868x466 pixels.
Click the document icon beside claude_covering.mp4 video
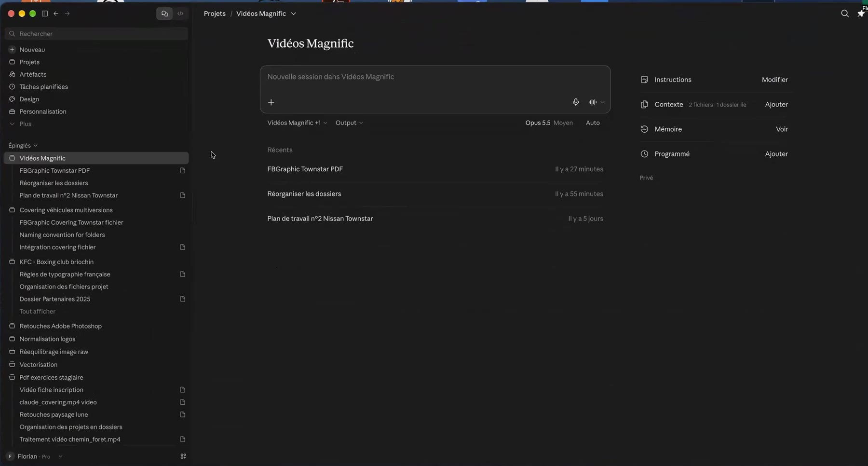click(183, 402)
